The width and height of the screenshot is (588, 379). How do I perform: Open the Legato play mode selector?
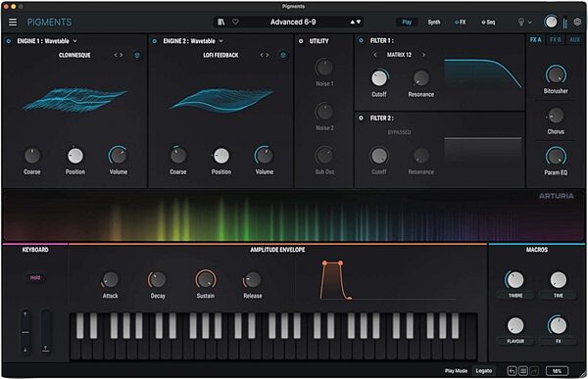point(484,371)
